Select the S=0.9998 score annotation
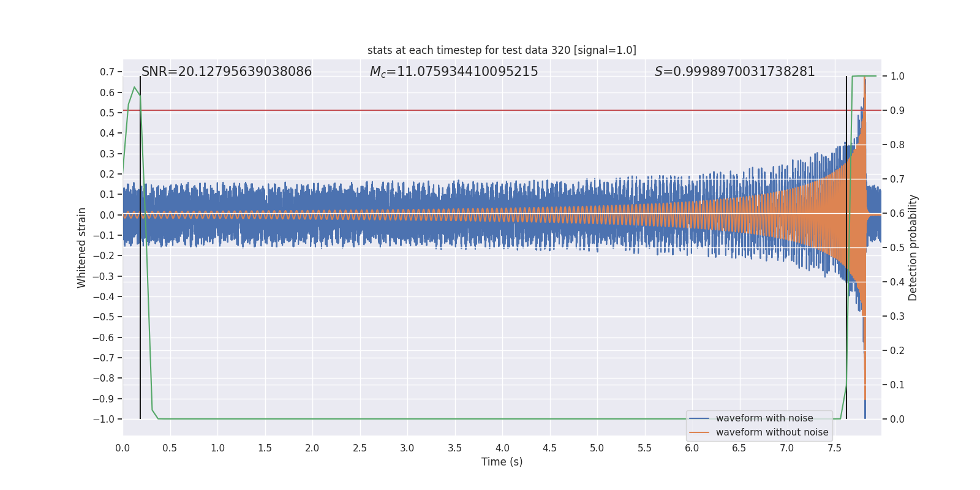 coord(734,72)
